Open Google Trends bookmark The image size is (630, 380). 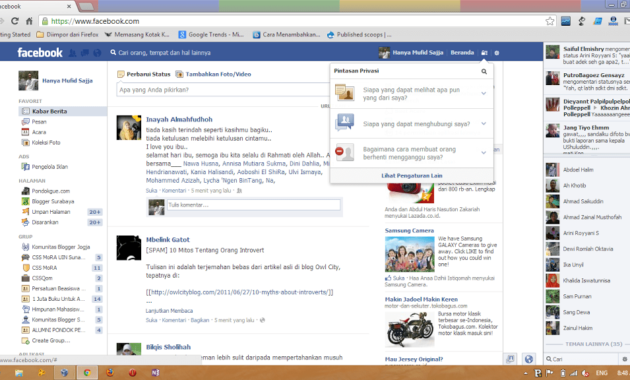tap(211, 35)
